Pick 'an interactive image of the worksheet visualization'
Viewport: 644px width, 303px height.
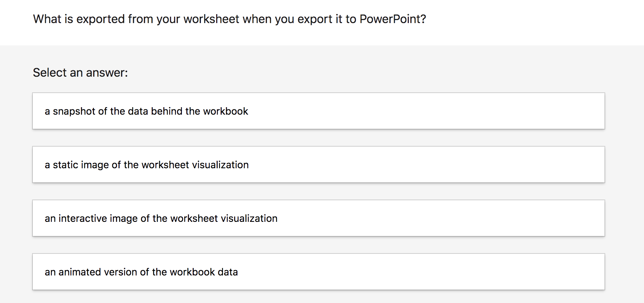pyautogui.click(x=319, y=218)
